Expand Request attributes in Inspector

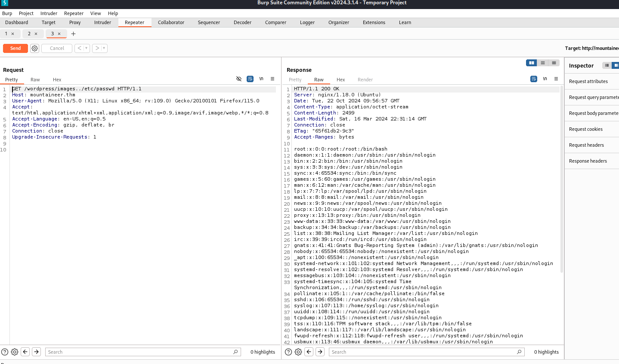tap(592, 81)
